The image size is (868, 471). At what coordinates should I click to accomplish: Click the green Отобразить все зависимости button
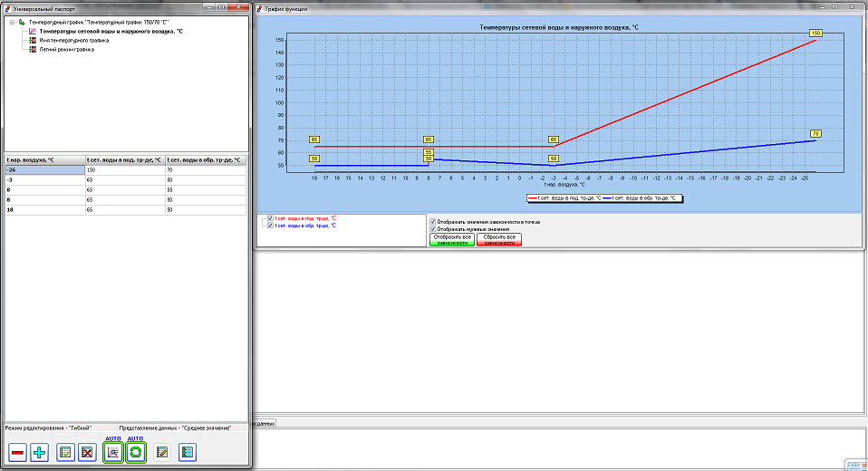[x=452, y=240]
